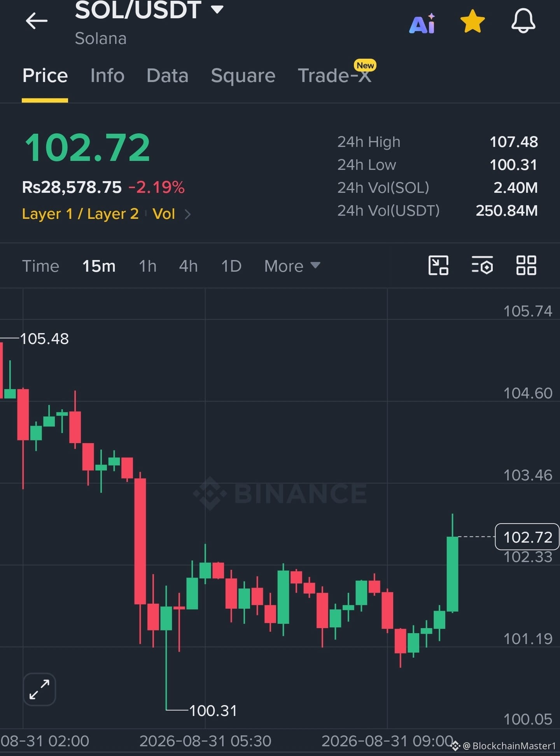560x756 pixels.
Task: Open the Square tab
Action: [243, 75]
